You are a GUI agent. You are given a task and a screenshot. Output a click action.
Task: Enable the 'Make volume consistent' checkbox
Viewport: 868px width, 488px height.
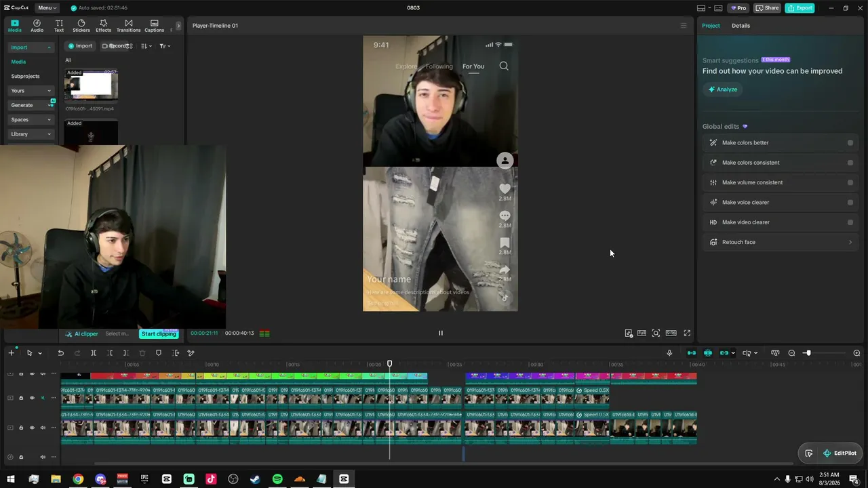[x=850, y=182]
